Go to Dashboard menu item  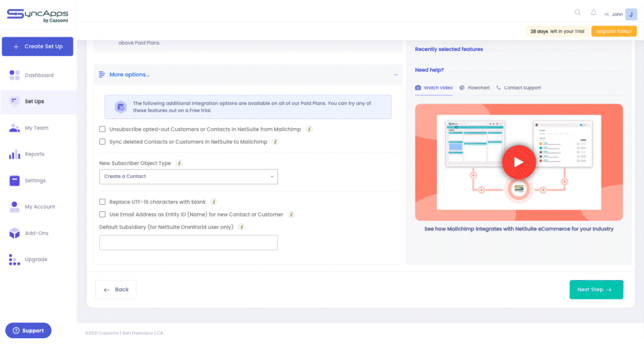point(38,75)
